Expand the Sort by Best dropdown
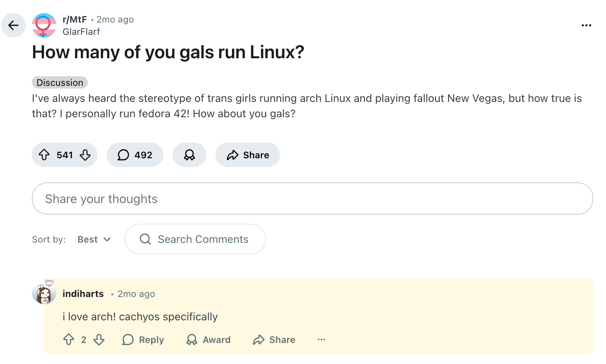This screenshot has height=364, width=606. [x=94, y=239]
